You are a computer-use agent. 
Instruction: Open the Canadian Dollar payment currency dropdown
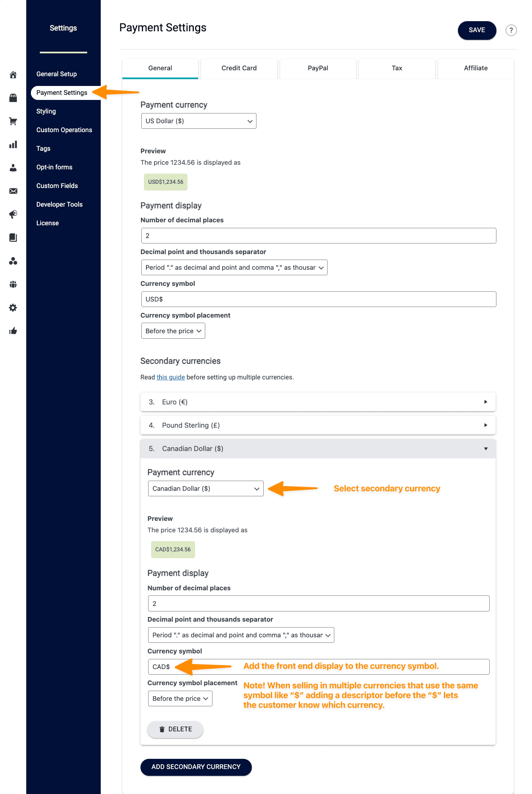pos(205,489)
